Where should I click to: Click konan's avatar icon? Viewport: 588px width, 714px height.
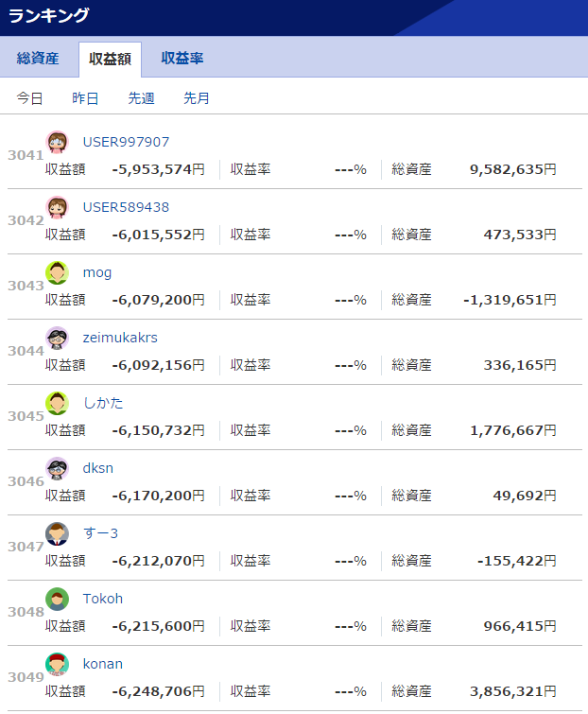tap(57, 664)
